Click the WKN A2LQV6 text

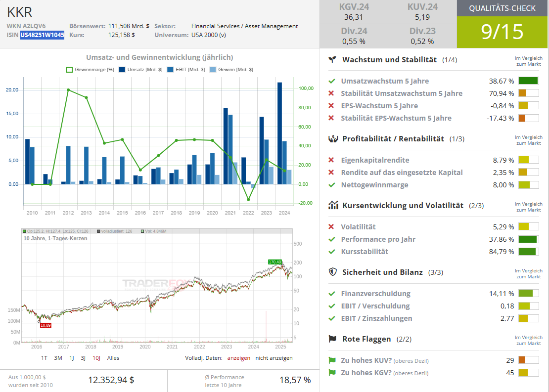[26, 26]
